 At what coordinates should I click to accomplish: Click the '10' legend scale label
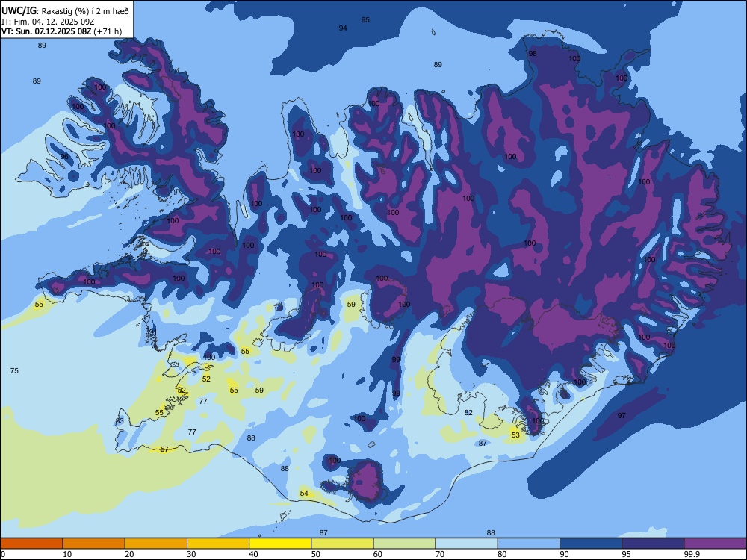(67, 554)
